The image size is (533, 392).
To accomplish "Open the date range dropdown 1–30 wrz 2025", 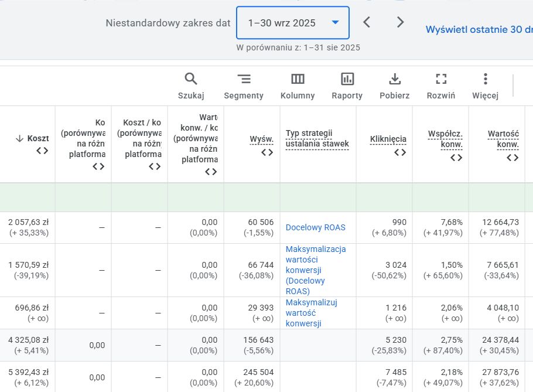I will tap(293, 23).
